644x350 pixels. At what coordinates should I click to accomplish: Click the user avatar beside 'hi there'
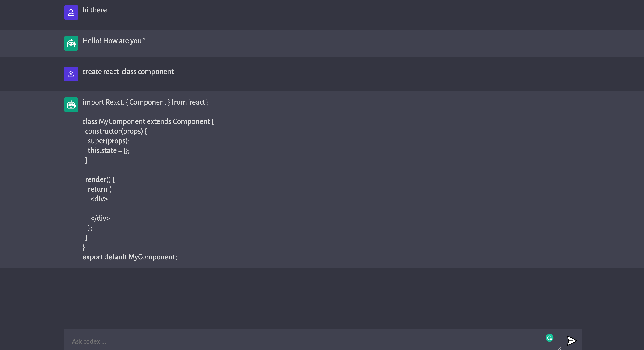click(x=71, y=13)
